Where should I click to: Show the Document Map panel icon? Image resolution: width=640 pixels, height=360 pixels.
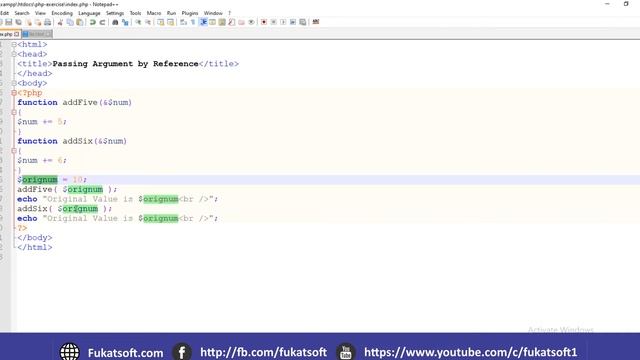coord(222,22)
